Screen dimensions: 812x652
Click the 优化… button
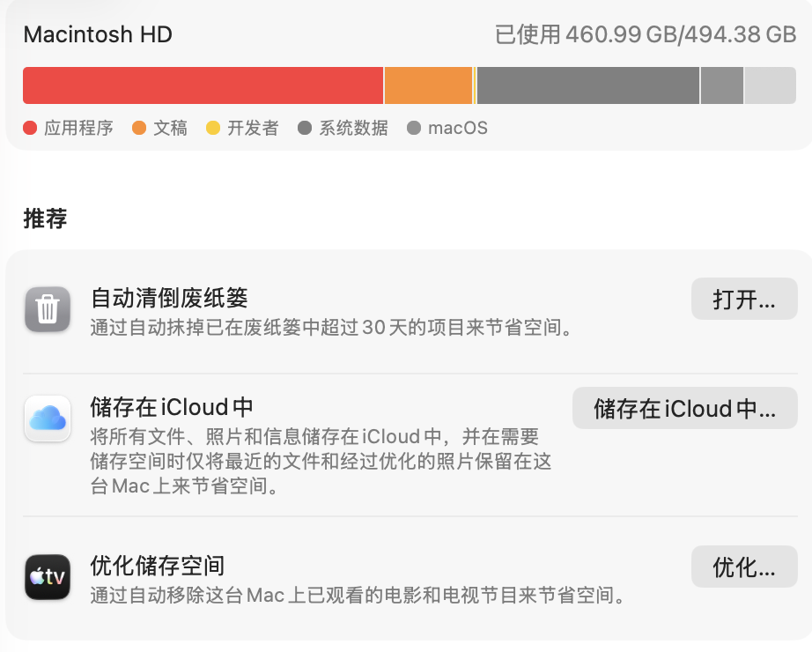(x=744, y=567)
